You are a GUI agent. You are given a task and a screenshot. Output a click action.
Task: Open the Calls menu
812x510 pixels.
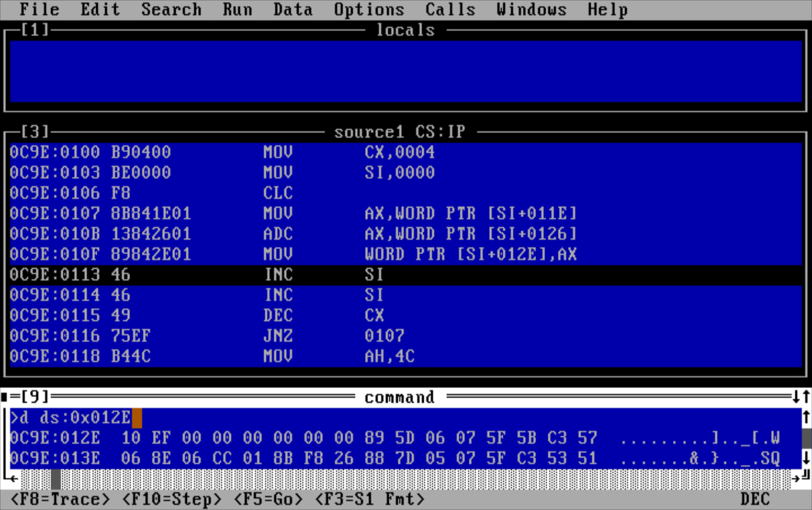click(x=450, y=9)
